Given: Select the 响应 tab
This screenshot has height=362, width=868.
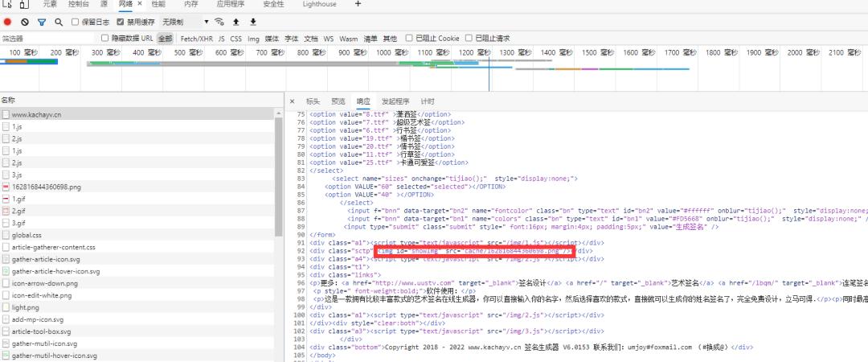Looking at the screenshot, I should pyautogui.click(x=364, y=101).
